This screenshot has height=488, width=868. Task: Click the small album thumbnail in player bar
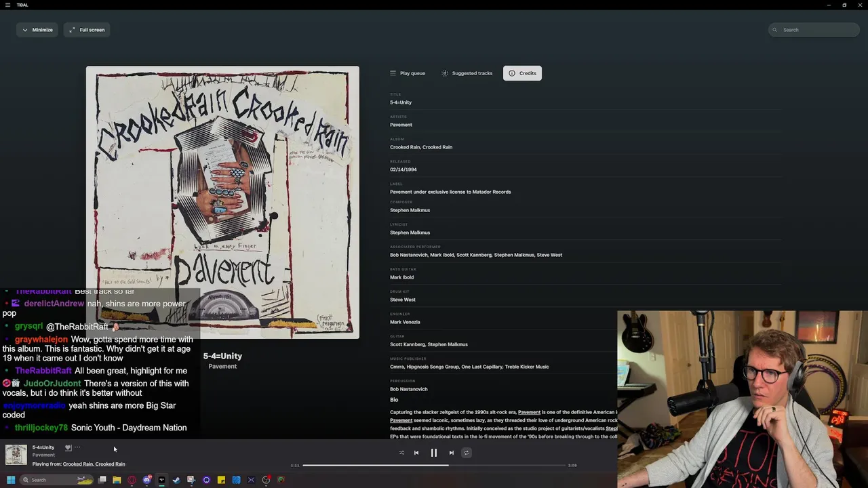tap(16, 455)
